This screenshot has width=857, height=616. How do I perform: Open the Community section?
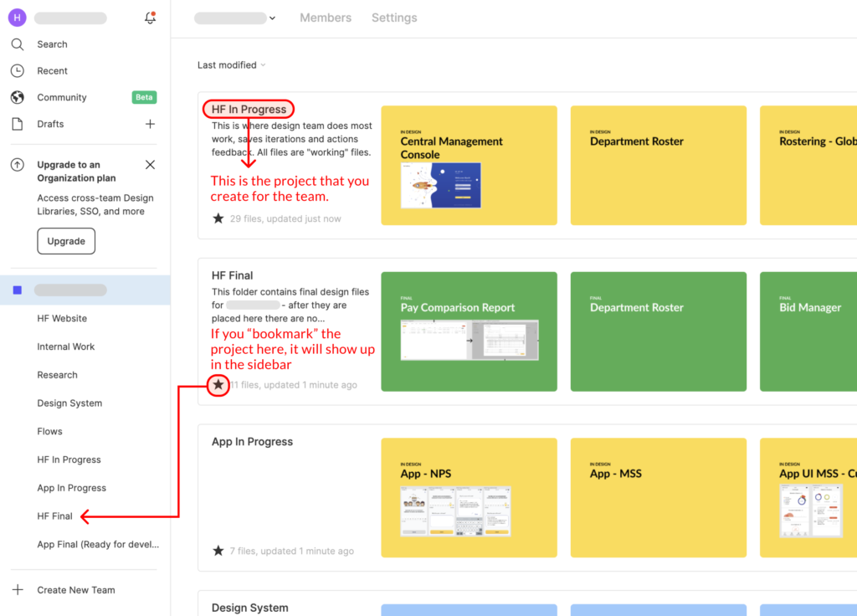click(x=62, y=97)
